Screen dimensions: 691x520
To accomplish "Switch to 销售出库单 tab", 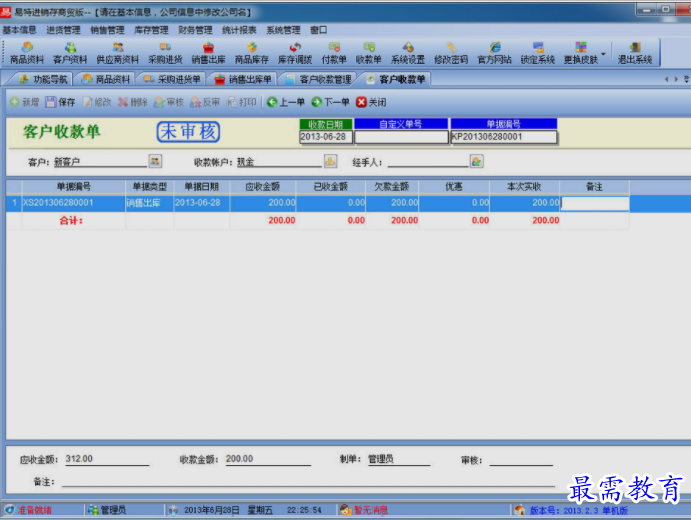I will click(243, 79).
